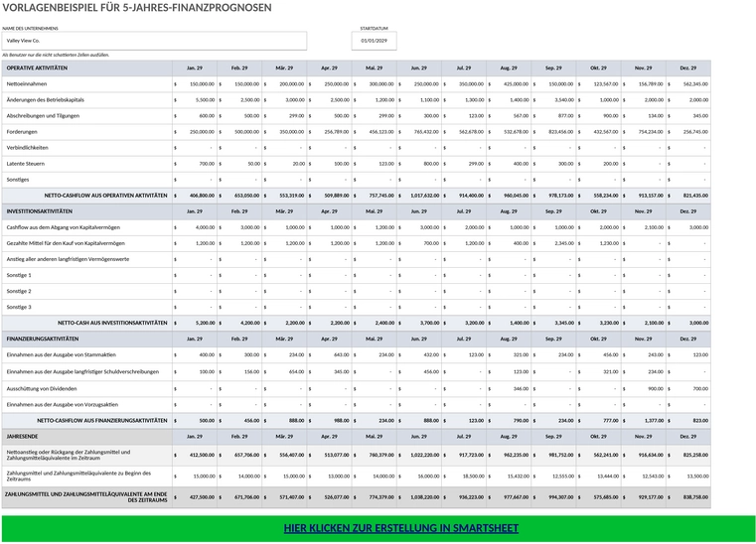
Task: Click the 'Sonstige 1' row label
Action: [x=19, y=275]
